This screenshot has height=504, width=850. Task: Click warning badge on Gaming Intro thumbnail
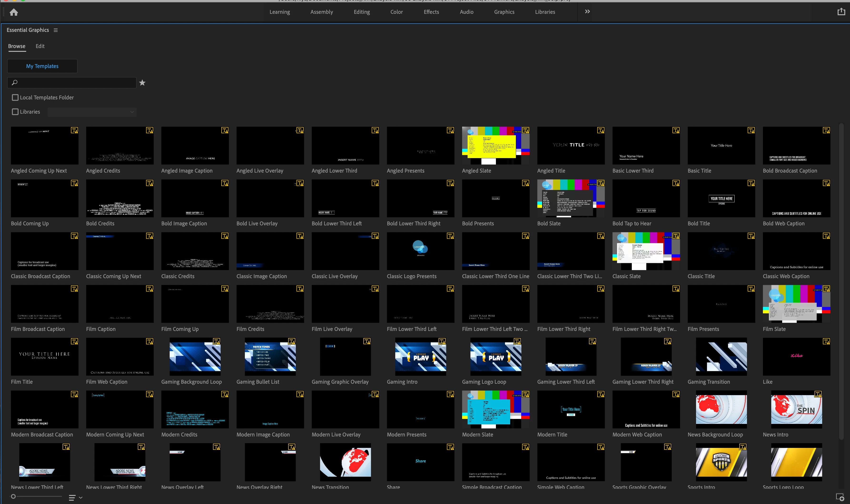click(x=442, y=341)
